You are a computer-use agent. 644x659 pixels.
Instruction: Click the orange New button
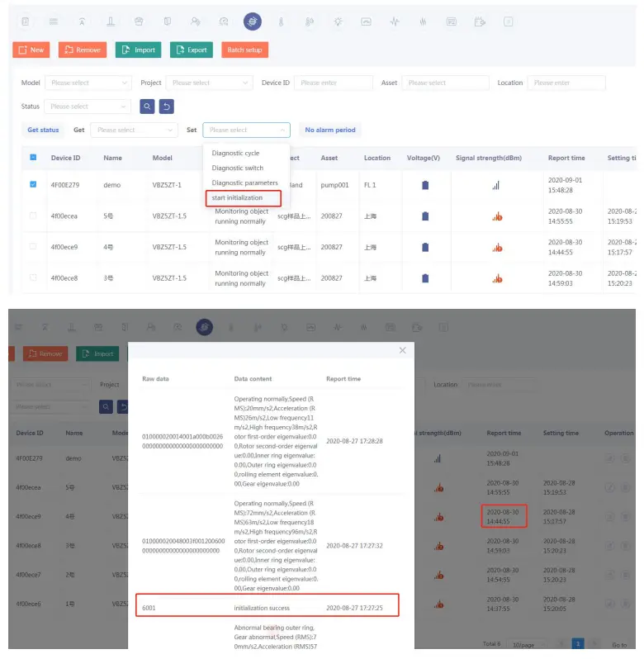pyautogui.click(x=31, y=50)
